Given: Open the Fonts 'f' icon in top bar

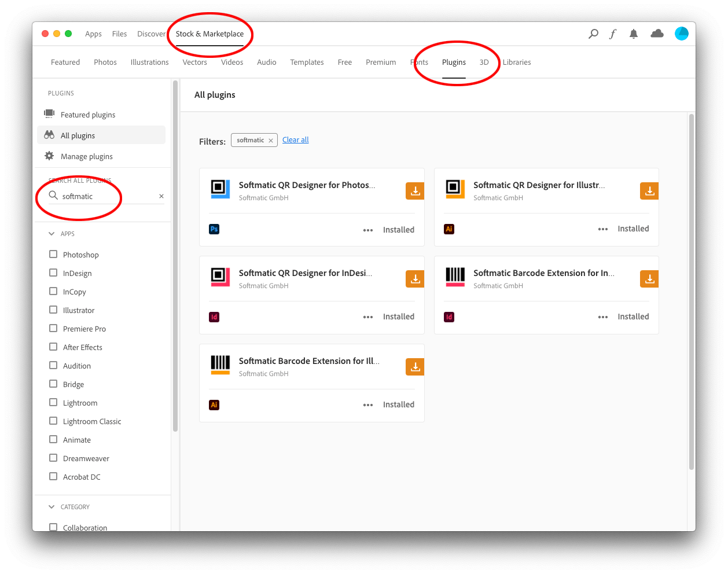Looking at the screenshot, I should pos(613,34).
